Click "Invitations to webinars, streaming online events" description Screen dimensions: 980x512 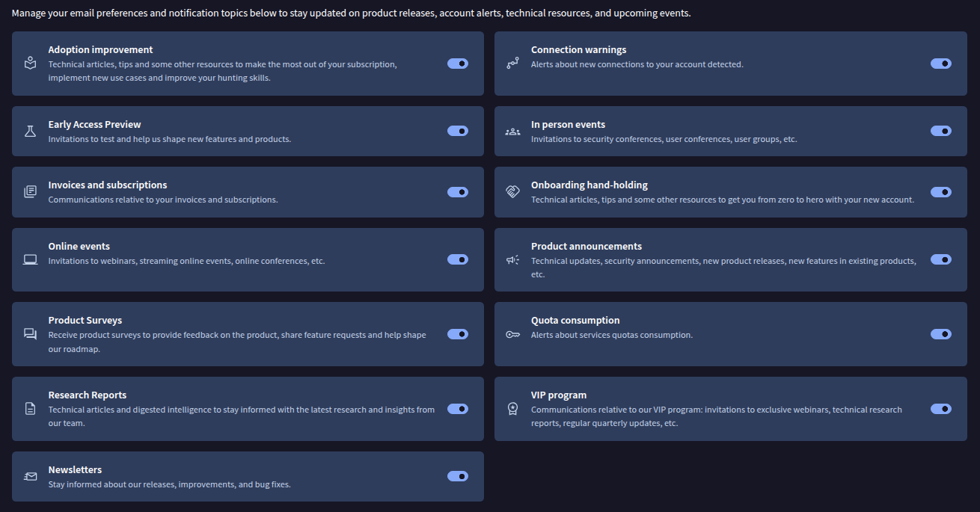click(187, 261)
